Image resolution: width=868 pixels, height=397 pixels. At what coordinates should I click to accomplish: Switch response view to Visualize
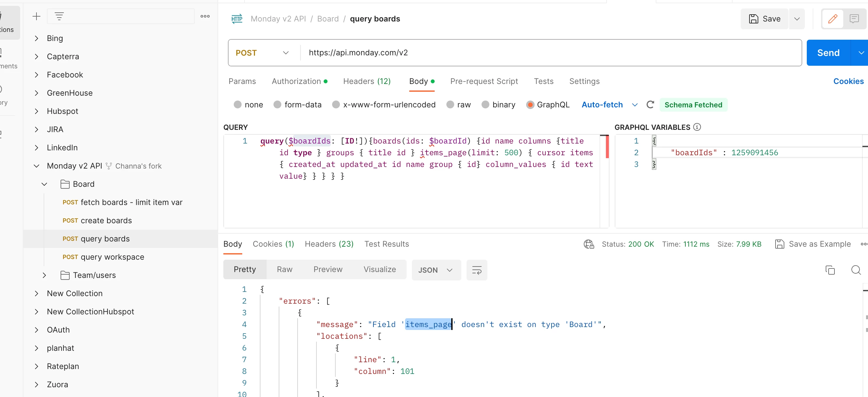[379, 269]
